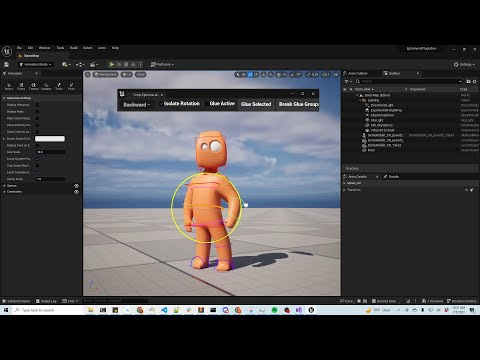Image resolution: width=480 pixels, height=360 pixels.
Task: Open the Trails tool in Animation panel
Action: point(59,86)
